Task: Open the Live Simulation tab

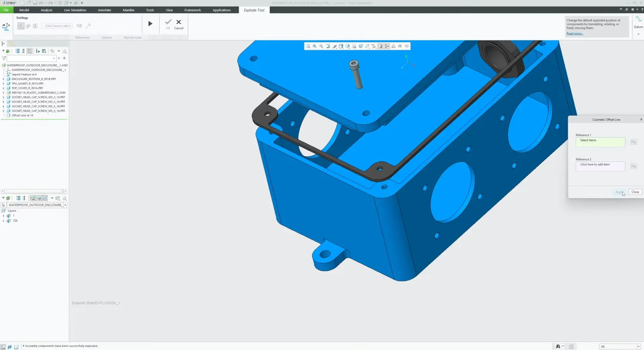Action: 75,10
